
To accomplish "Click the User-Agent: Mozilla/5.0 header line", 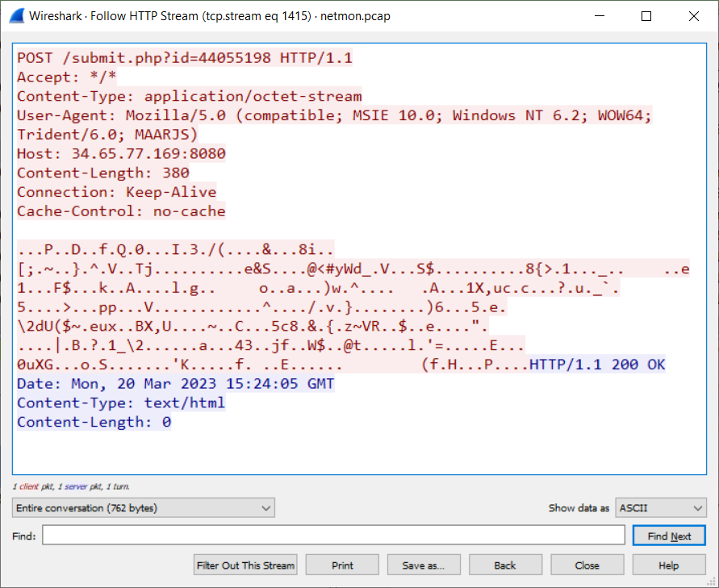I will tap(334, 115).
